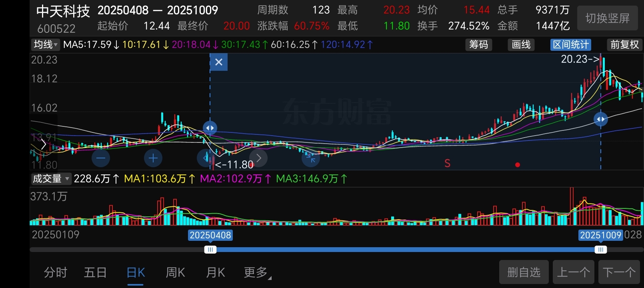Tap the green 30:17.43 MA value
The width and height of the screenshot is (644, 288).
point(244,44)
